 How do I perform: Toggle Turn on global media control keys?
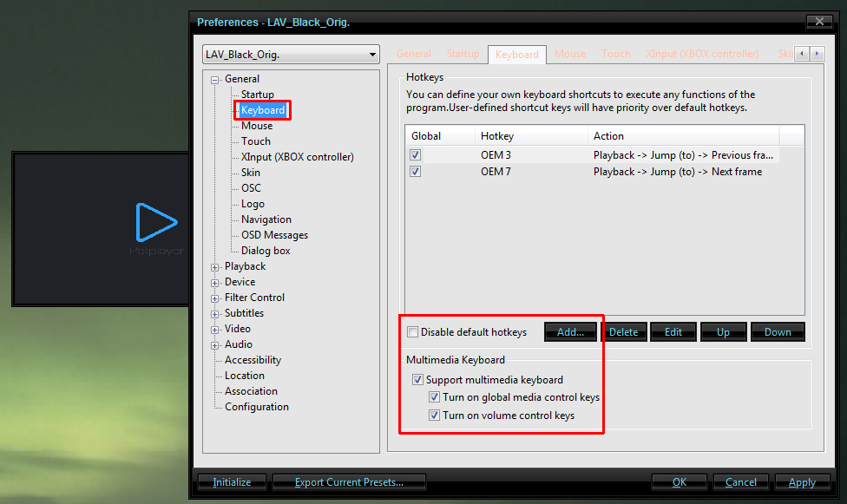pos(434,397)
